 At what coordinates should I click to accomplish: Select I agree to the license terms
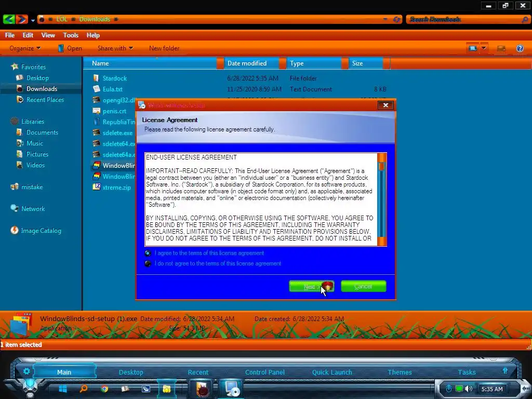tap(148, 253)
